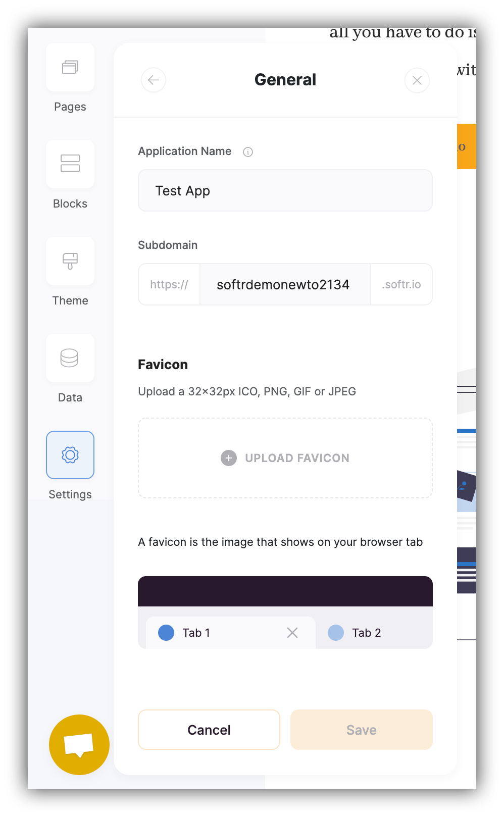The height and width of the screenshot is (817, 504).
Task: Click the orange button behind the panel
Action: (x=467, y=146)
